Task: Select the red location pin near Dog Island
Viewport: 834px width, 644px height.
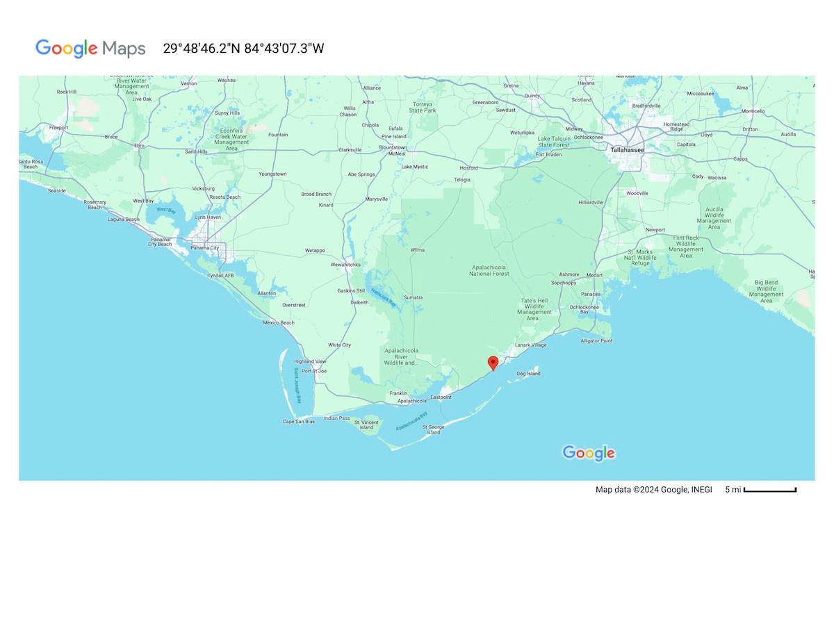Action: [x=493, y=364]
